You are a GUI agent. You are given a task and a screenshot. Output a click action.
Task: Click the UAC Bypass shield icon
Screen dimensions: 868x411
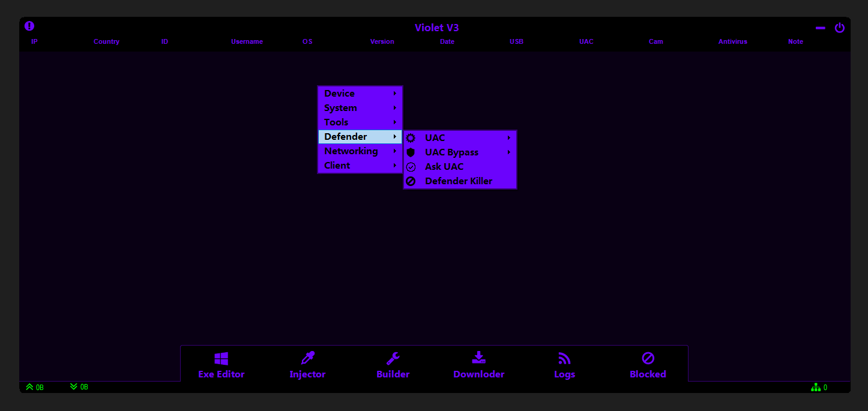tap(411, 152)
